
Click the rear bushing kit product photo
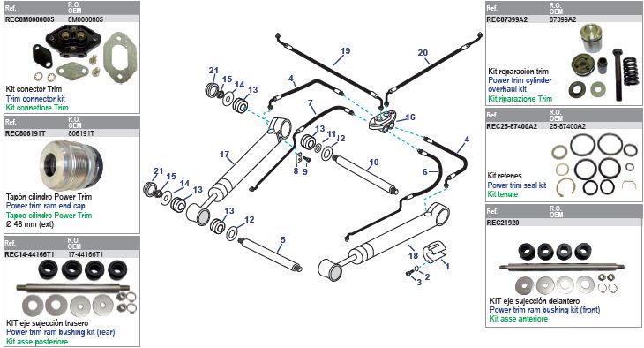click(77, 288)
